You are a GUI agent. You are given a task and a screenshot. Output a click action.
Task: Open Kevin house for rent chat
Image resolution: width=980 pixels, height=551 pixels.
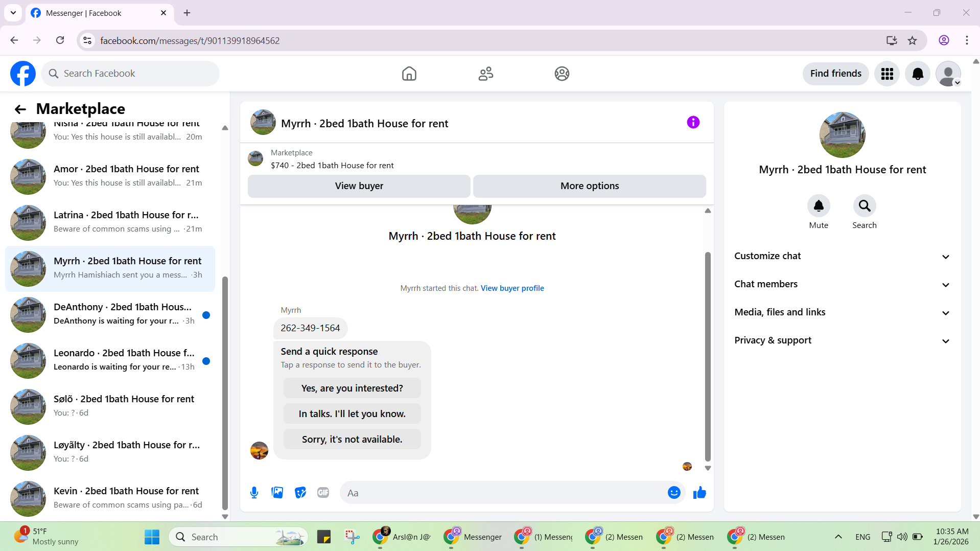click(x=110, y=498)
